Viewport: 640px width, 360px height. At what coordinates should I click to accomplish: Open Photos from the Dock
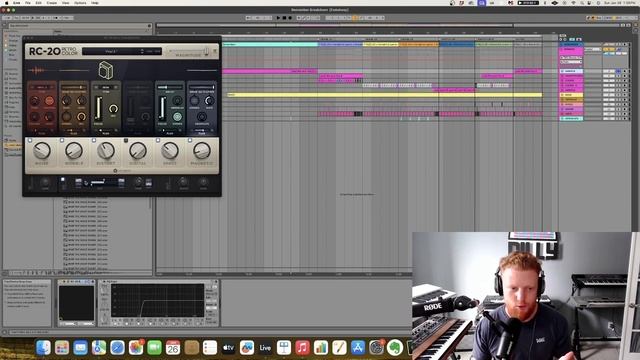136,348
